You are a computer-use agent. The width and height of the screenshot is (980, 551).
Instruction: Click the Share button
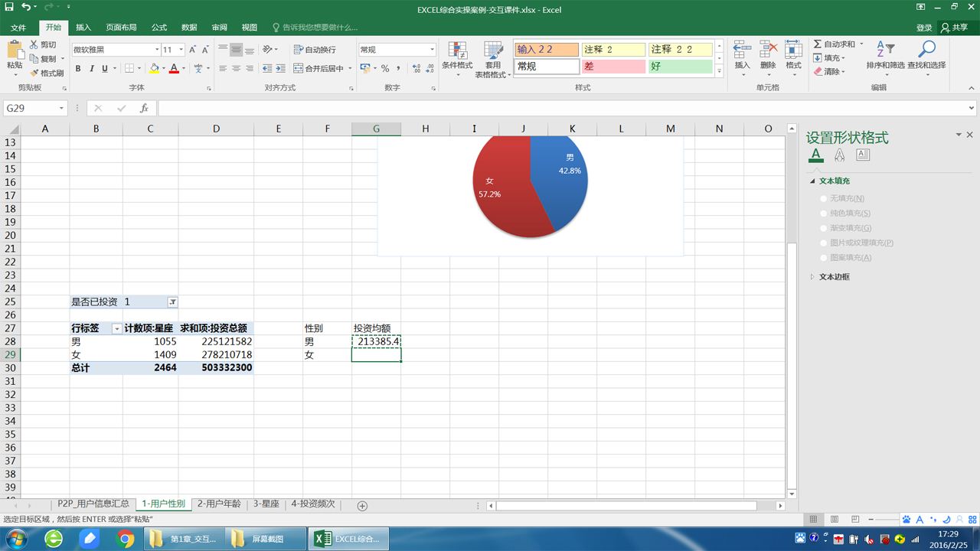pyautogui.click(x=955, y=28)
